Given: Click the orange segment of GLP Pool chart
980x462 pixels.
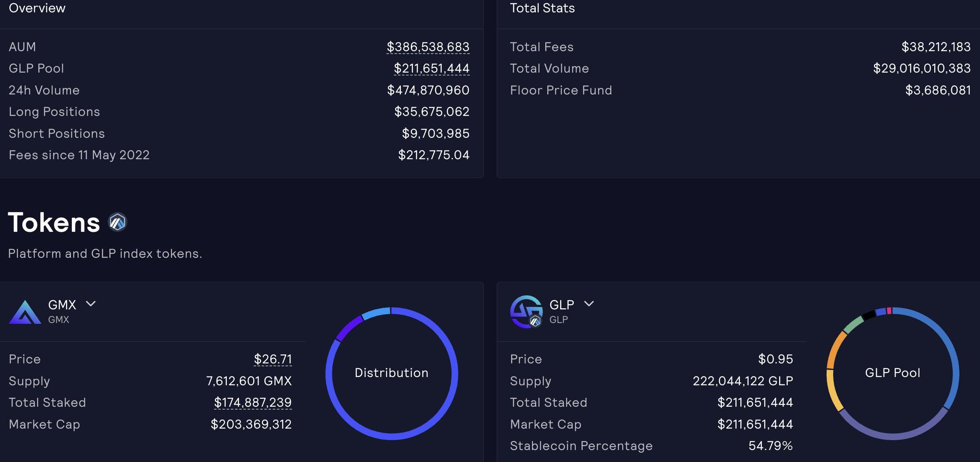Looking at the screenshot, I should (836, 350).
